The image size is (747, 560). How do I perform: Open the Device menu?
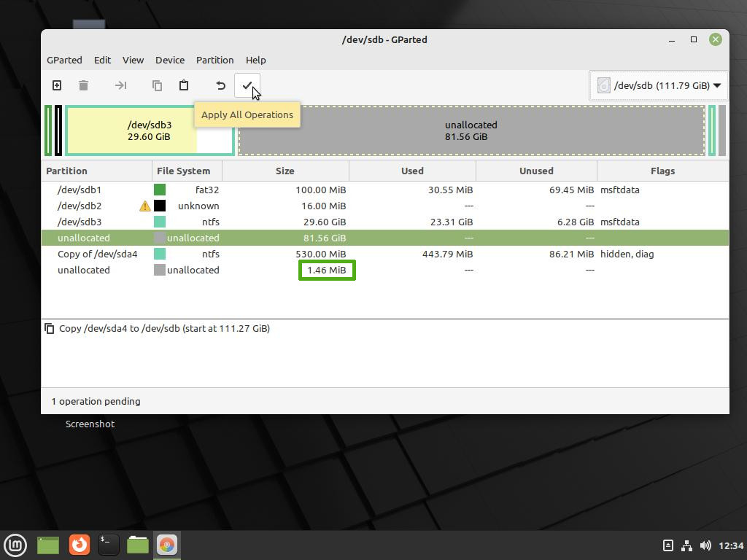(169, 60)
